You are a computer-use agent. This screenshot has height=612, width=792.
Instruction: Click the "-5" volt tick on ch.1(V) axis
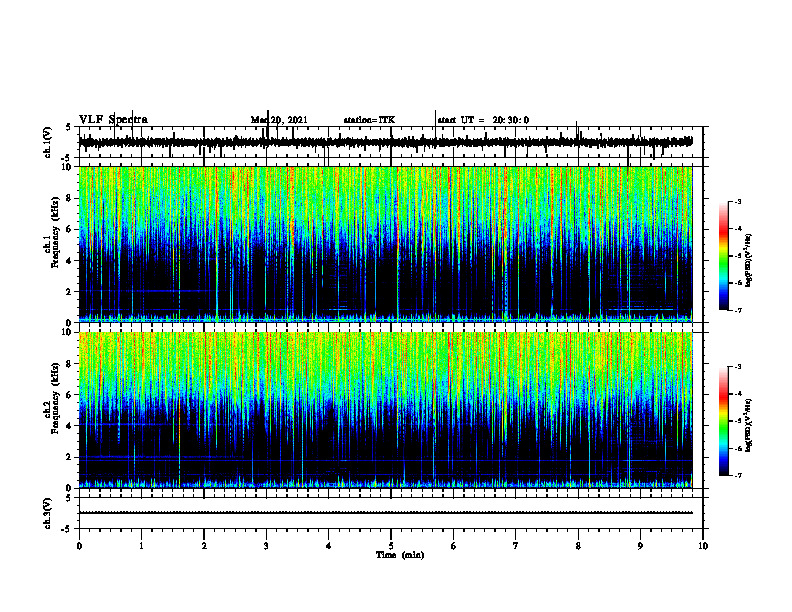pos(67,158)
